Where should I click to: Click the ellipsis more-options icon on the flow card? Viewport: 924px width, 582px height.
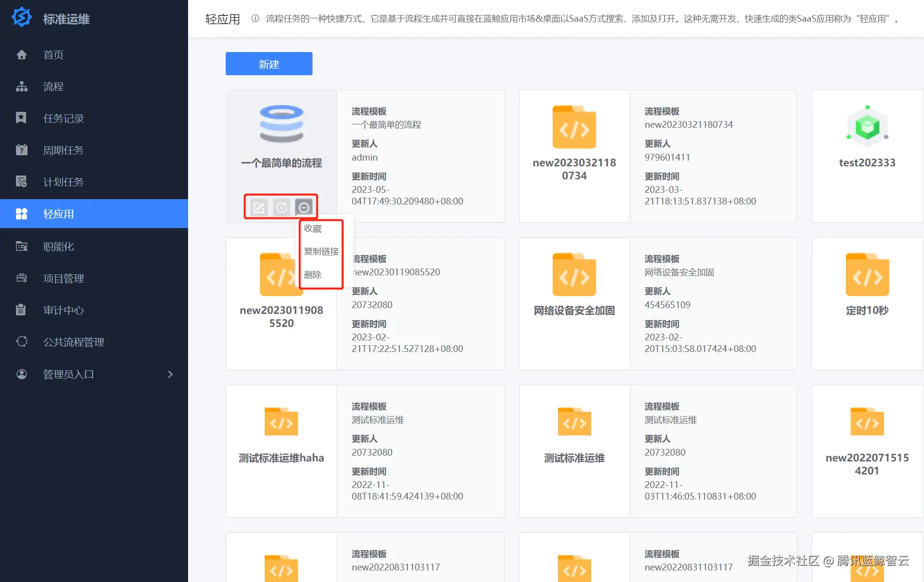304,207
